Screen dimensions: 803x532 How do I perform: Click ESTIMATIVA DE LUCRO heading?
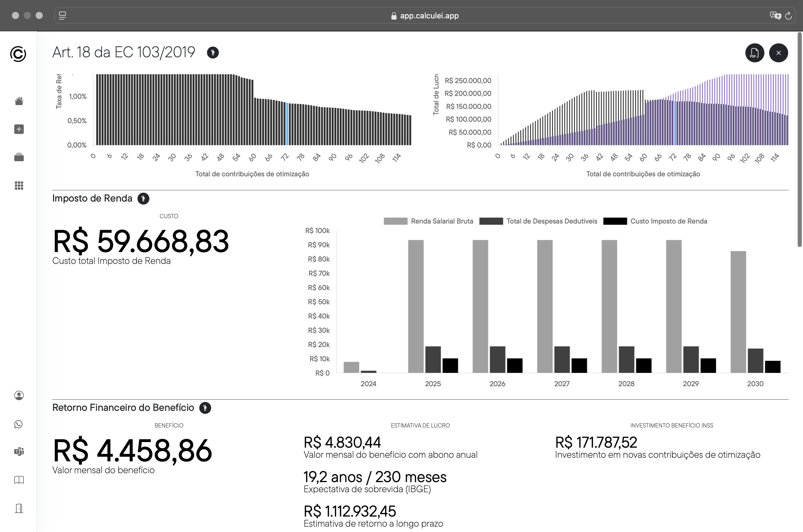tap(420, 425)
